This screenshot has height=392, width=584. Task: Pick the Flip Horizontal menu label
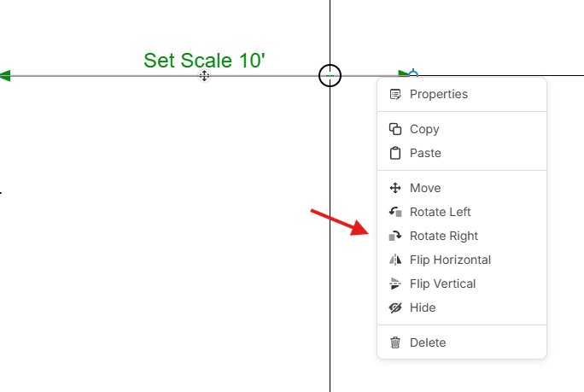point(450,260)
